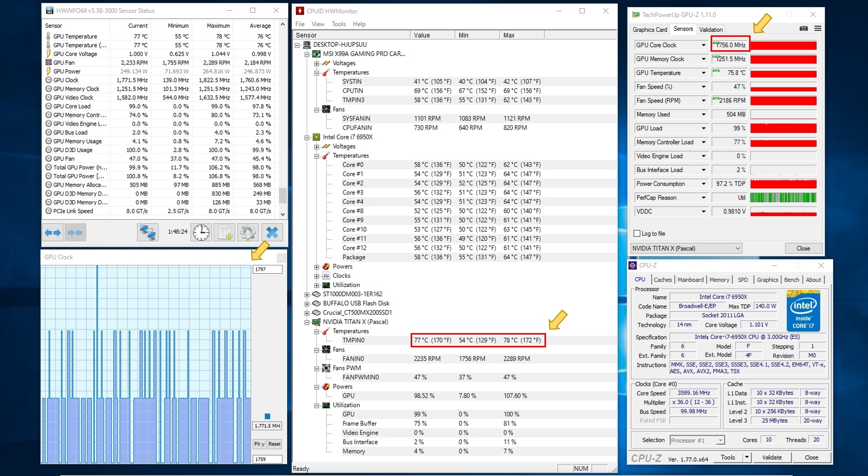Viewport: 868px width, 476px height.
Task: Click HWiNFO sensor list vertical scrollbar
Action: pyautogui.click(x=282, y=119)
